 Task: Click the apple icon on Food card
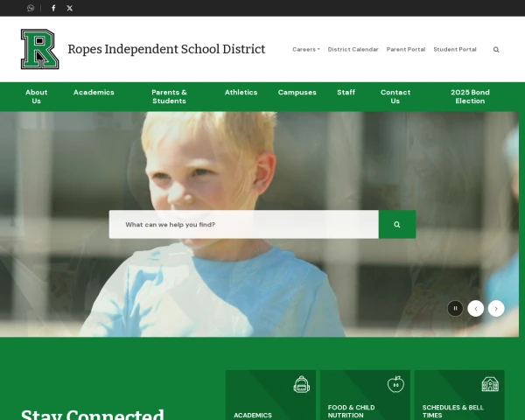click(395, 384)
